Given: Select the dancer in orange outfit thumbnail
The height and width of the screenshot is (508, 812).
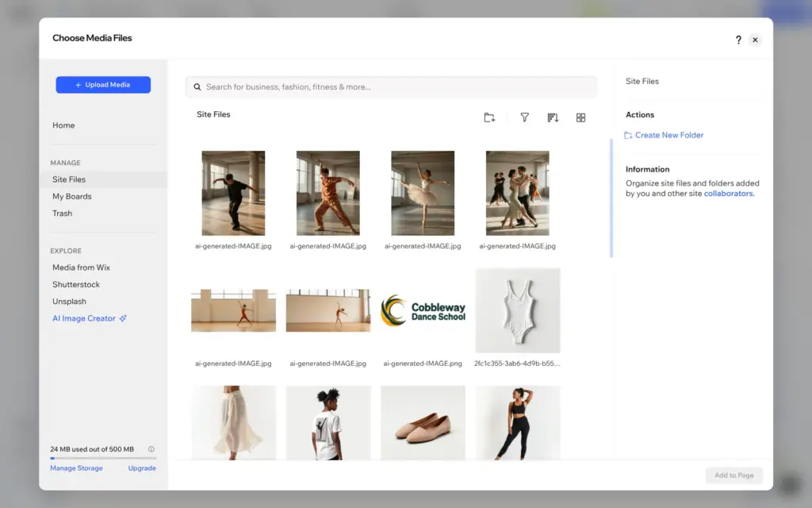Looking at the screenshot, I should 327,194.
